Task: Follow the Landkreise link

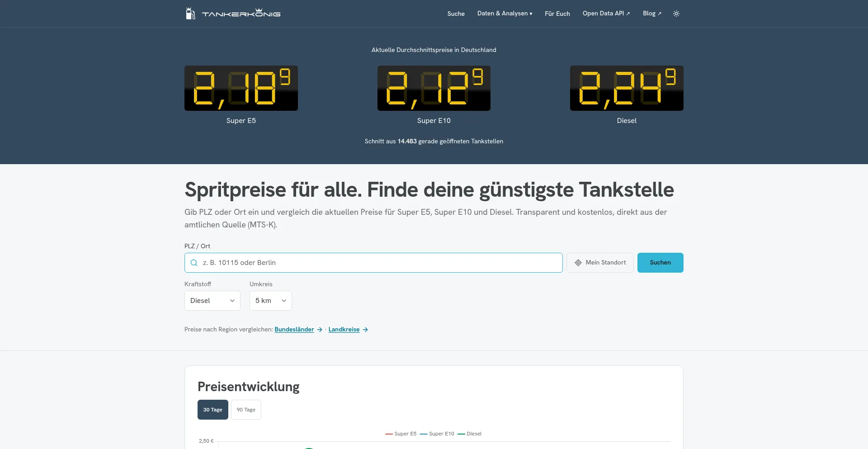Action: click(x=344, y=330)
